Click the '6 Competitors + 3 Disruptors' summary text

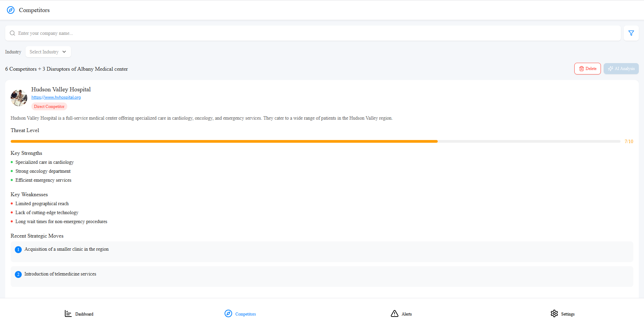pyautogui.click(x=67, y=69)
